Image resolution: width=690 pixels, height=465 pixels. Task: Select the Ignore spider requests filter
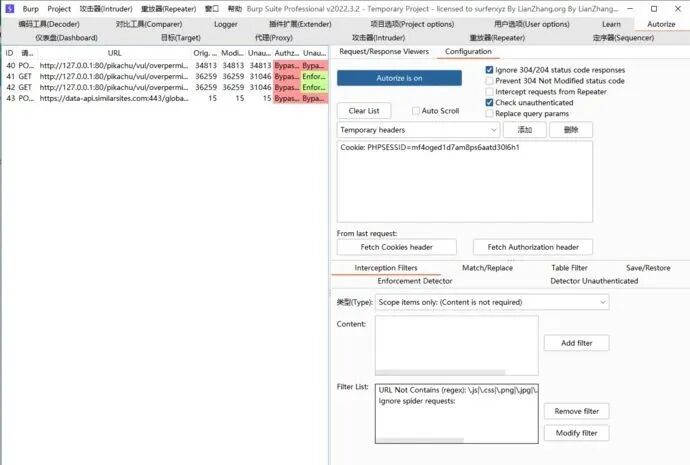click(x=457, y=401)
